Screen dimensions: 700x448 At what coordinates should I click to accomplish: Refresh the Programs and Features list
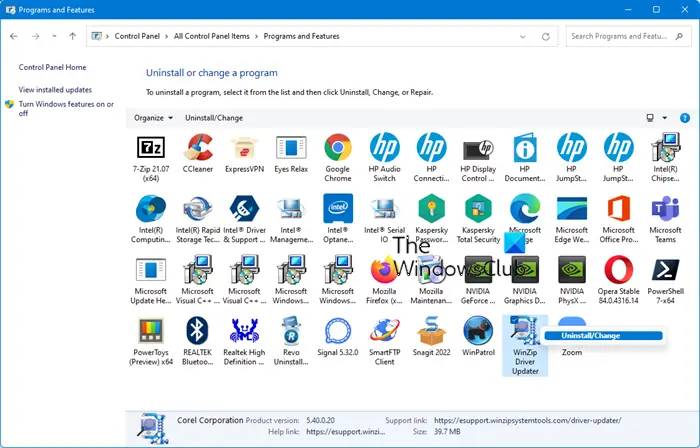click(546, 37)
